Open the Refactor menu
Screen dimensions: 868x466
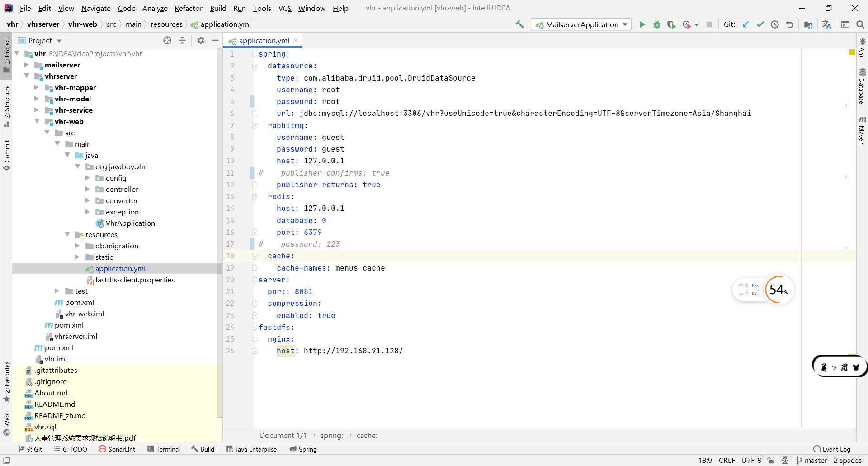coord(188,8)
